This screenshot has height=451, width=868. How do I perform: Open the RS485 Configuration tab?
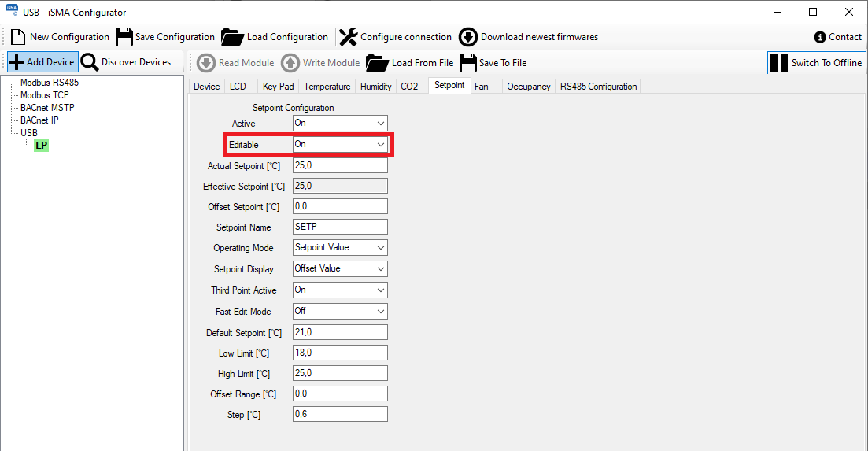[598, 87]
